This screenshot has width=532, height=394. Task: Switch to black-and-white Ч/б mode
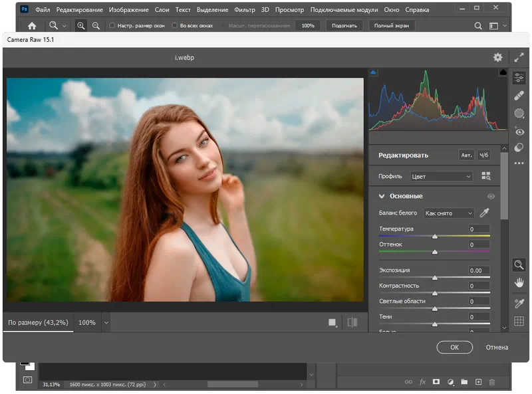484,155
